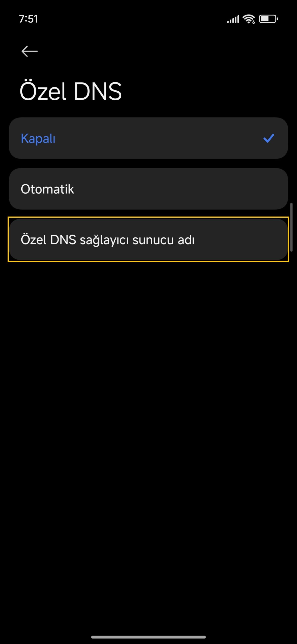This screenshot has width=297, height=644.
Task: Tap the small Wi-Fi 6 badge
Action: 254,22
